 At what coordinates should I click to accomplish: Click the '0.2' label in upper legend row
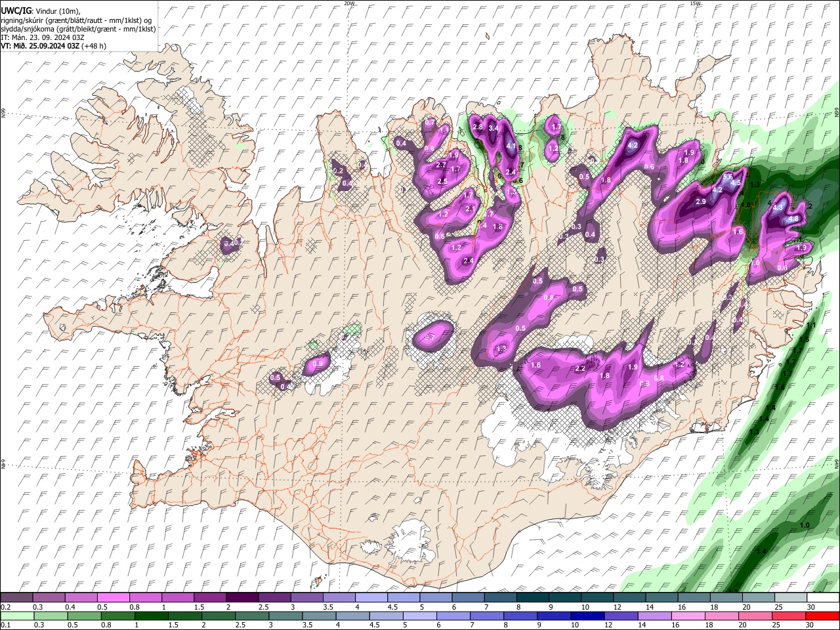coord(6,607)
